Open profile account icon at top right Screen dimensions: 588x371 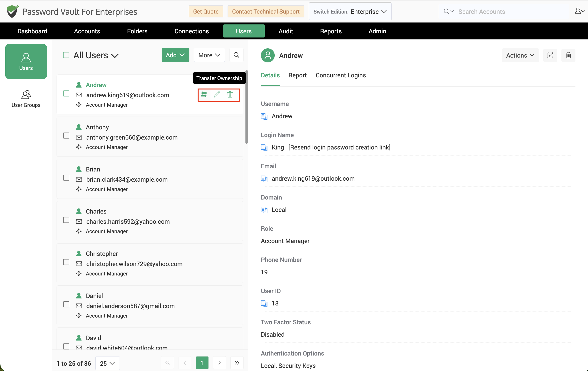point(580,11)
